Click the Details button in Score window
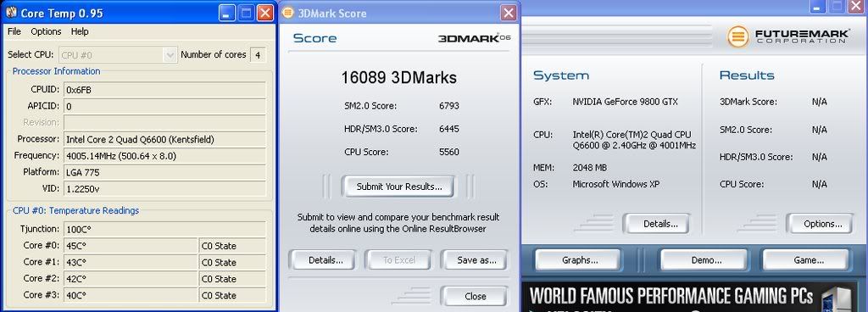The height and width of the screenshot is (312, 868). pyautogui.click(x=325, y=260)
